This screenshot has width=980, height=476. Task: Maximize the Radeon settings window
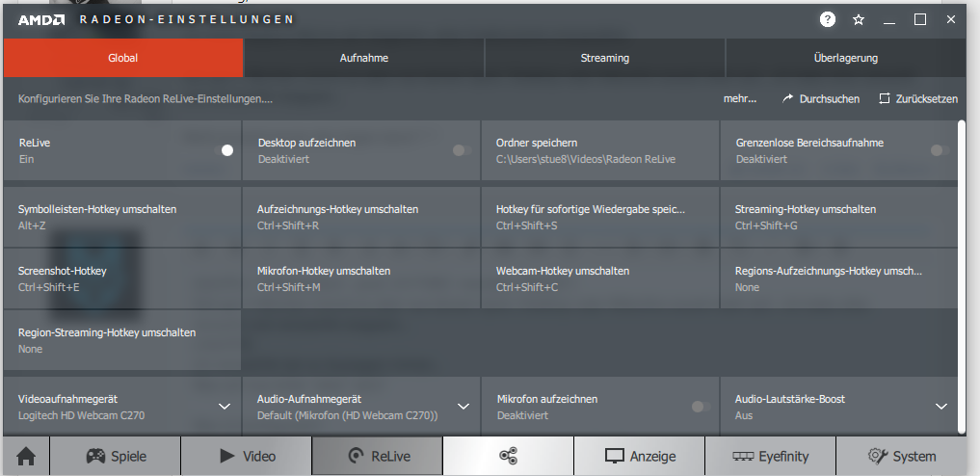[x=920, y=20]
